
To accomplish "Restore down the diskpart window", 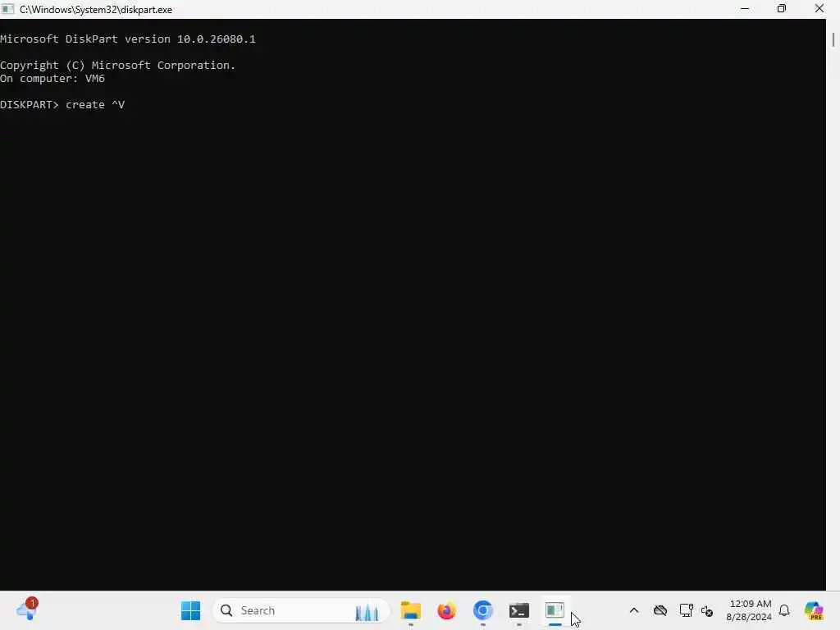I will [x=782, y=9].
